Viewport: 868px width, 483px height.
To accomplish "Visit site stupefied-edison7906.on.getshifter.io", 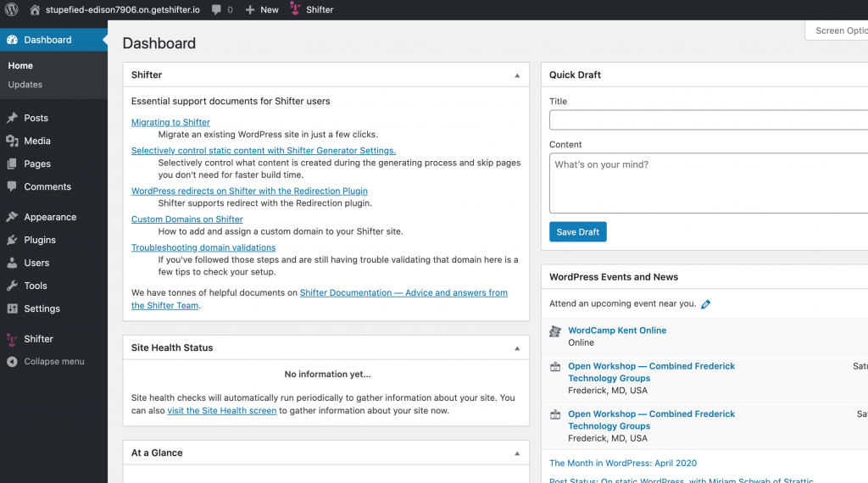I will pyautogui.click(x=122, y=9).
